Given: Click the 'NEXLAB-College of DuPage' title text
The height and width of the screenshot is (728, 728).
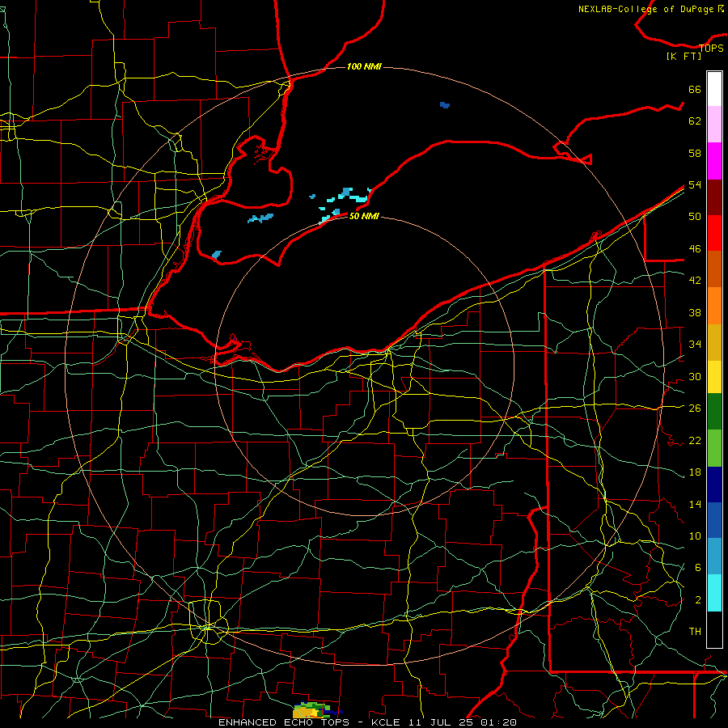Looking at the screenshot, I should tap(645, 9).
